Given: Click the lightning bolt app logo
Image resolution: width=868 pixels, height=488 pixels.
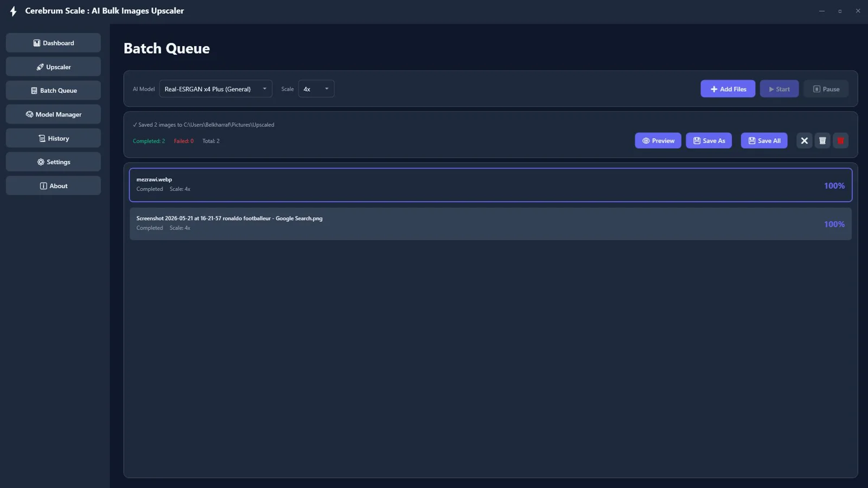Looking at the screenshot, I should point(14,11).
